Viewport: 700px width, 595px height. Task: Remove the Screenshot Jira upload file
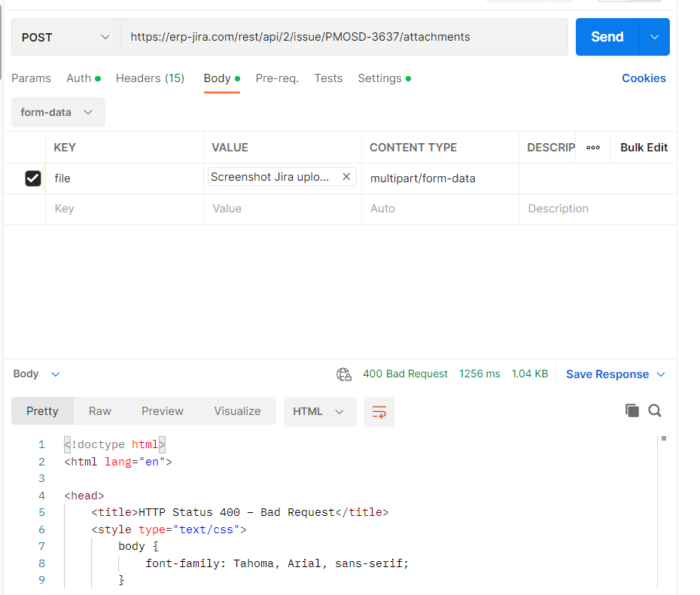[x=346, y=176]
